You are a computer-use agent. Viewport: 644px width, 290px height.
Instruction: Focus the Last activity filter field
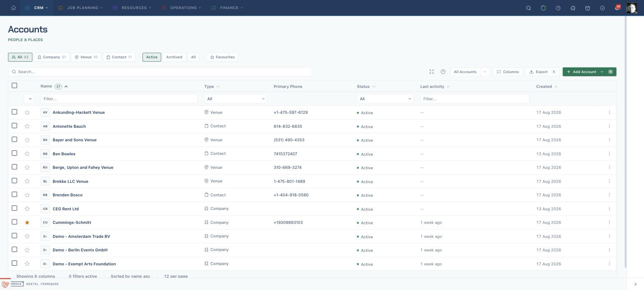(474, 99)
